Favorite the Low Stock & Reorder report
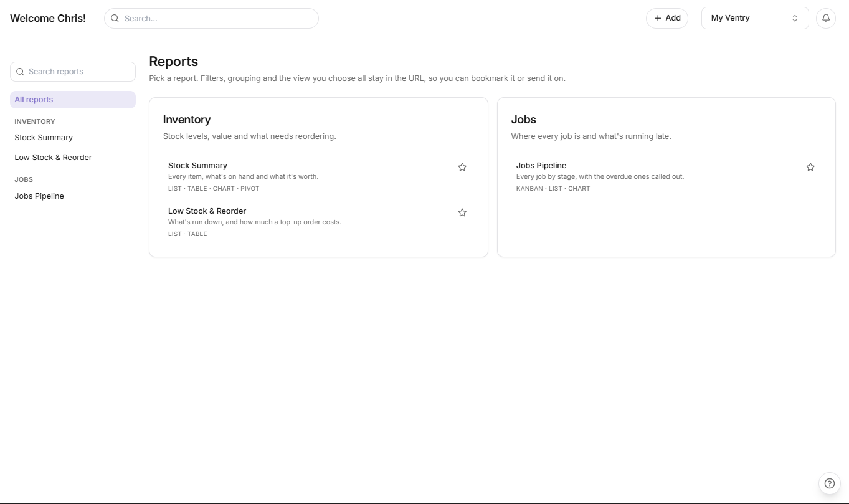 point(462,212)
